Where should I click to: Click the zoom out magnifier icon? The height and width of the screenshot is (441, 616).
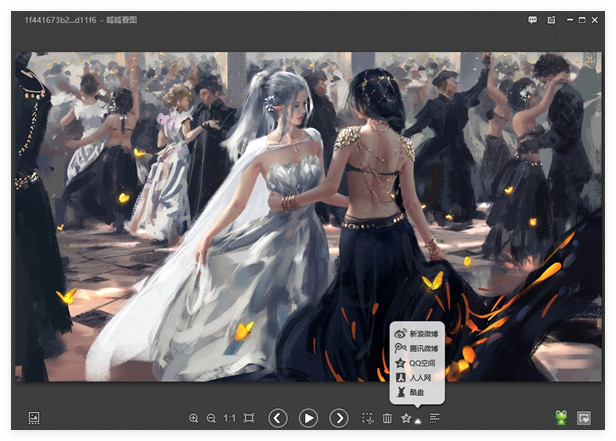(211, 418)
